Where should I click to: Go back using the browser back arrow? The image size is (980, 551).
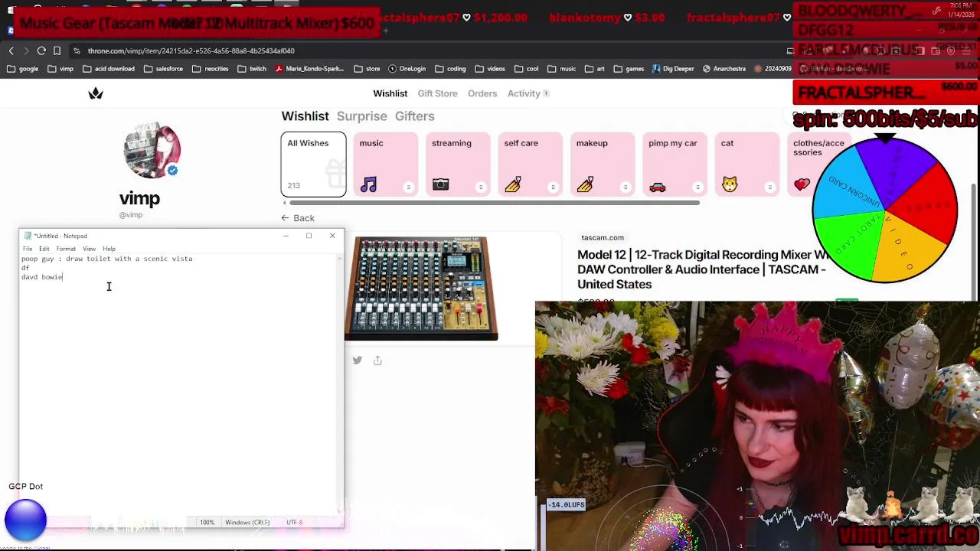coord(11,51)
